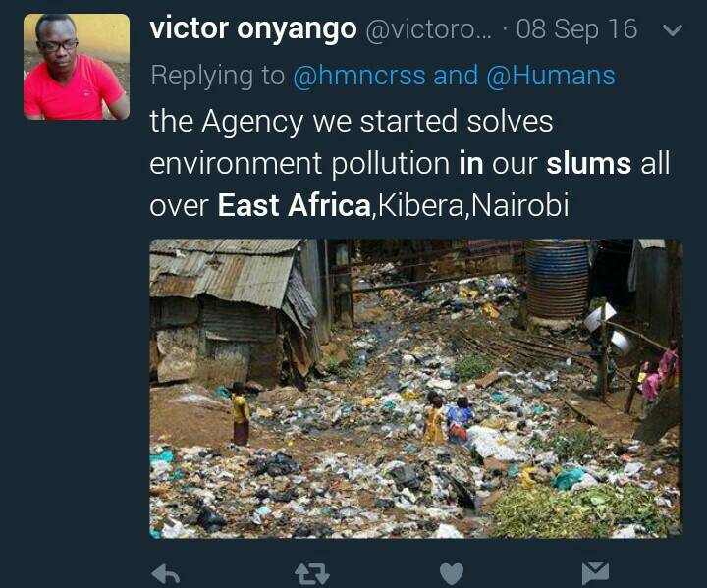
Task: Click the 'Replying to' label
Action: [x=217, y=76]
